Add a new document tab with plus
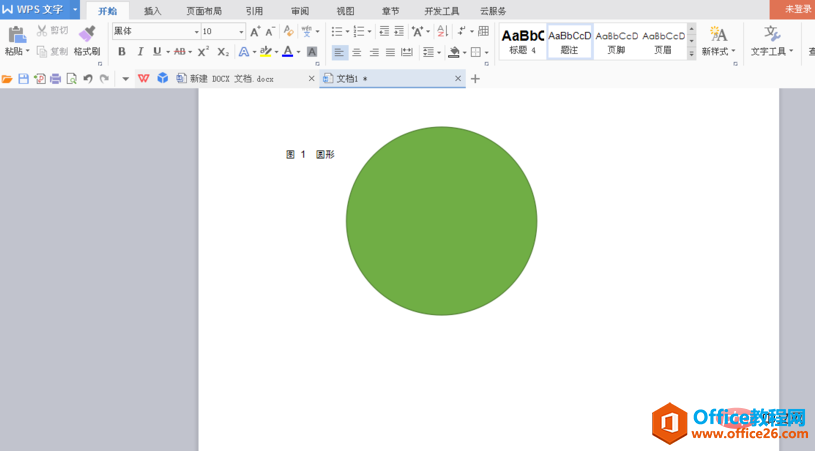815x451 pixels. pos(475,78)
